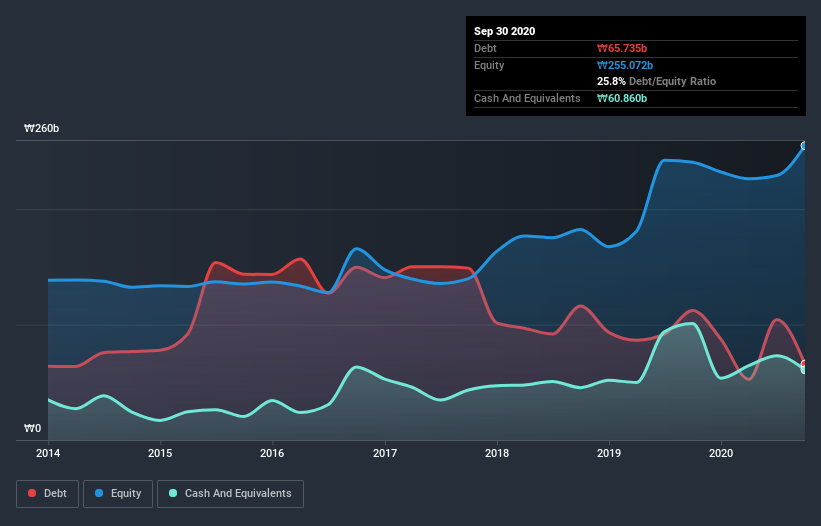Click the 2018 x-axis label
821x526 pixels.
coord(496,453)
